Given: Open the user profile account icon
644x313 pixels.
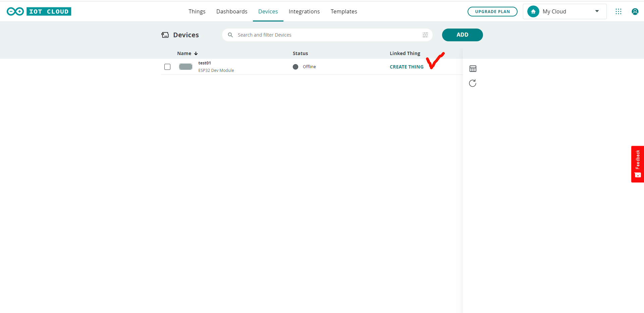Looking at the screenshot, I should (x=635, y=11).
